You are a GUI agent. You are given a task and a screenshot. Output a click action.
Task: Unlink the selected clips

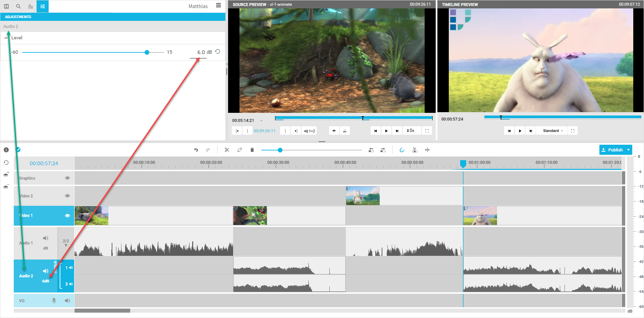tap(239, 150)
